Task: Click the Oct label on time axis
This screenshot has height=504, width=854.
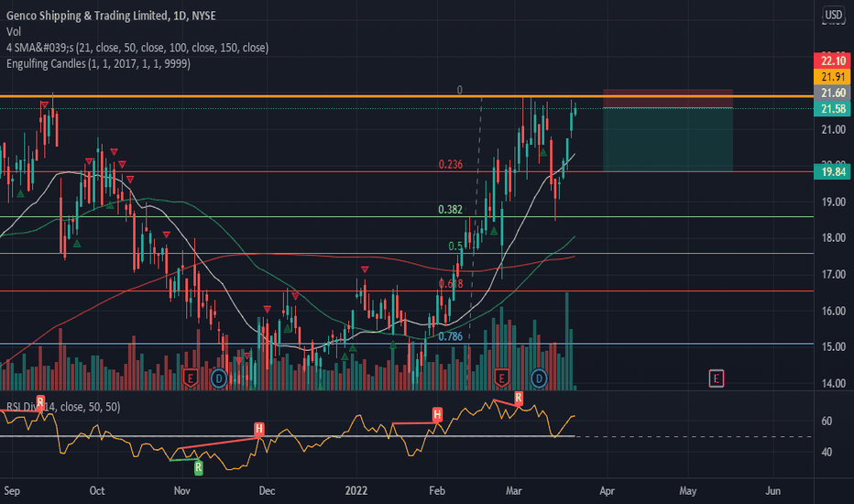Action: pyautogui.click(x=97, y=491)
